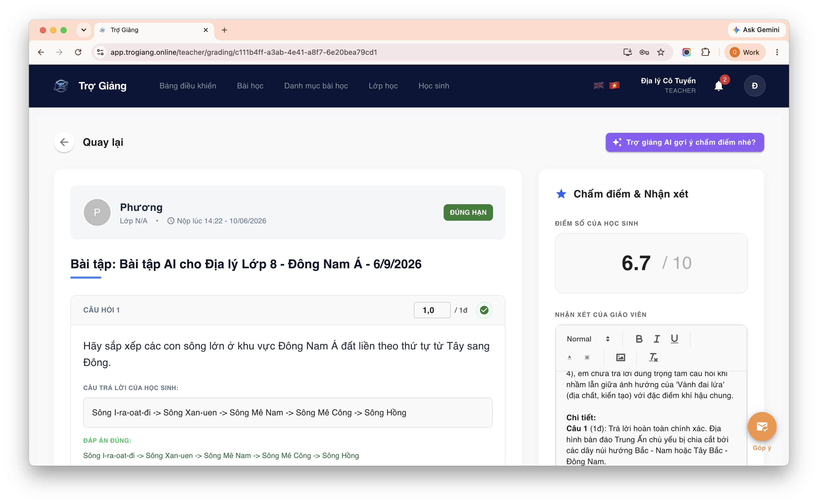
Task: Click the Trợ Giảng brand title
Action: coord(102,86)
